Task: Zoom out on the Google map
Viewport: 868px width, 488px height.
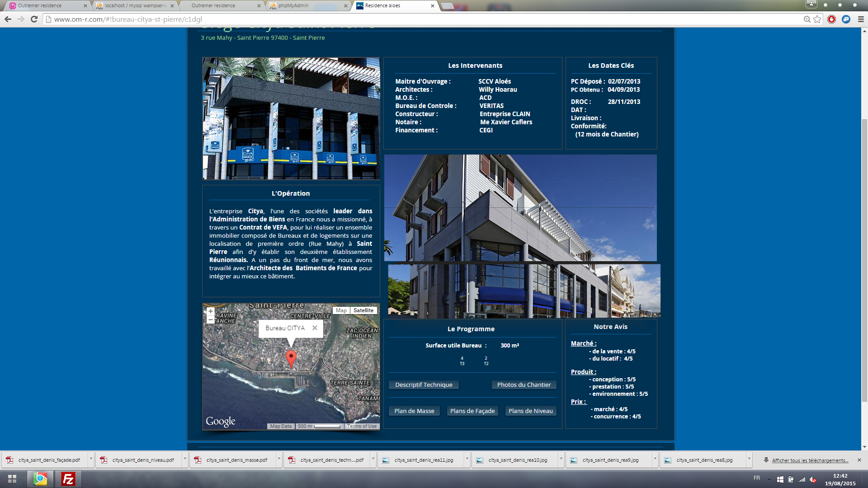Action: pos(210,319)
